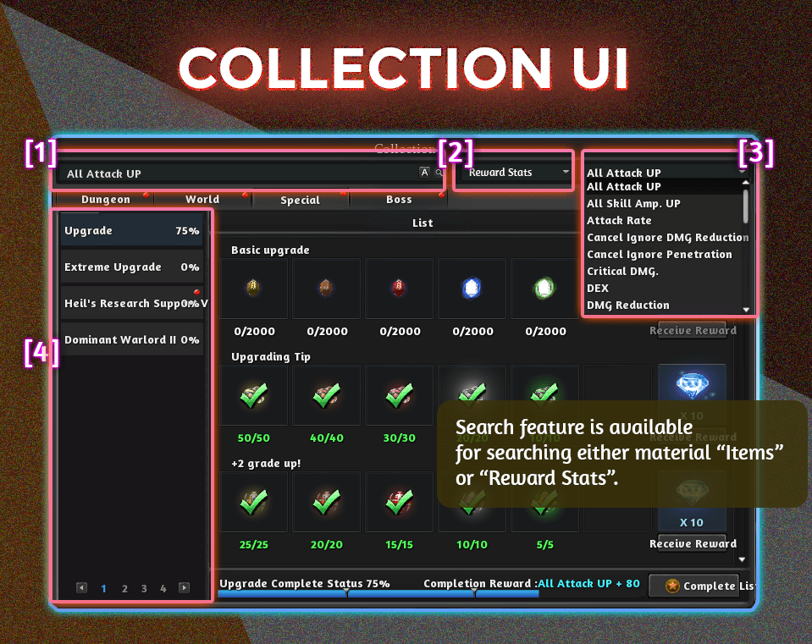Select the red core showing 15/15
The width and height of the screenshot is (812, 644).
tap(397, 503)
